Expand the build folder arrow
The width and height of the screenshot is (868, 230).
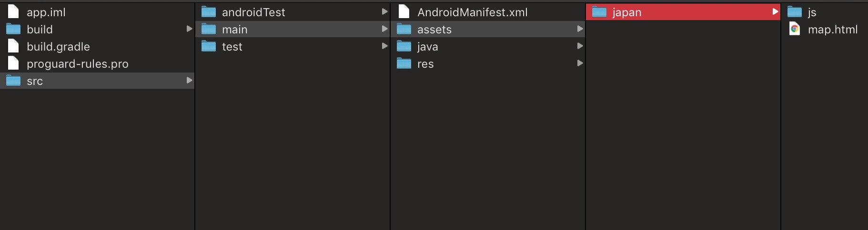pos(189,29)
